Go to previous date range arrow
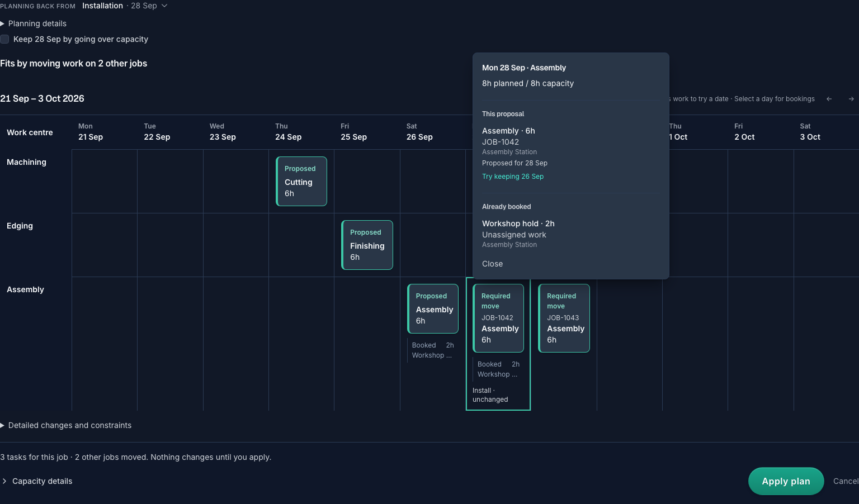859x504 pixels. pyautogui.click(x=829, y=99)
